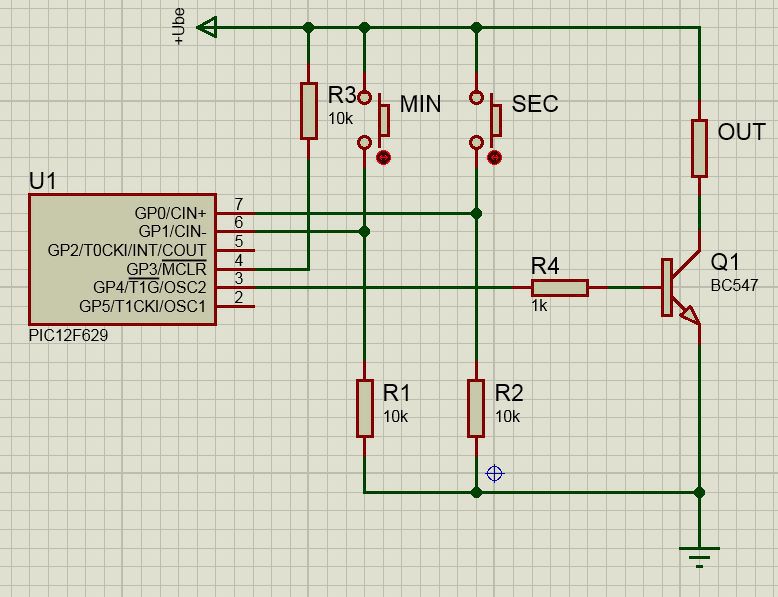This screenshot has height=597, width=778.
Task: Select the ground terminal symbol
Action: tap(699, 557)
